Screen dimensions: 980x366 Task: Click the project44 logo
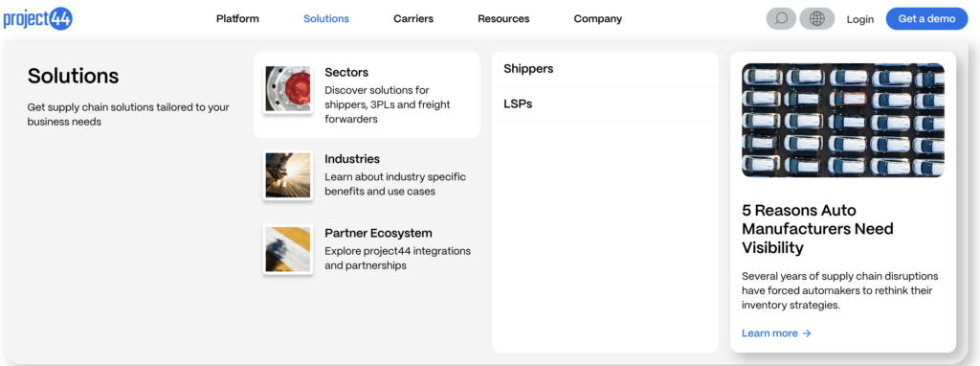coord(37,19)
